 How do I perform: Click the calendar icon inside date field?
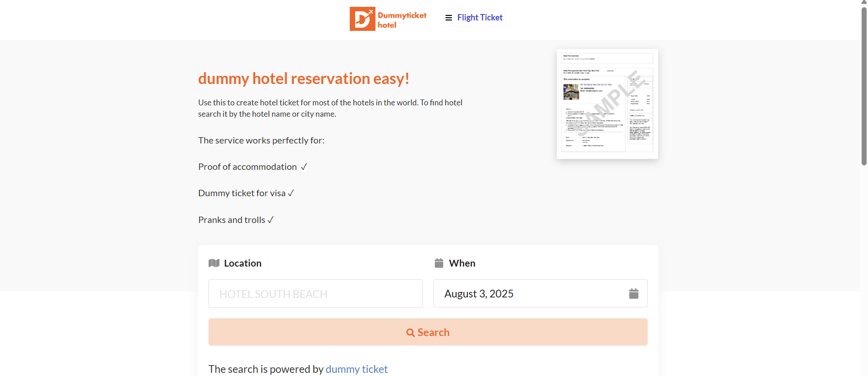[634, 294]
